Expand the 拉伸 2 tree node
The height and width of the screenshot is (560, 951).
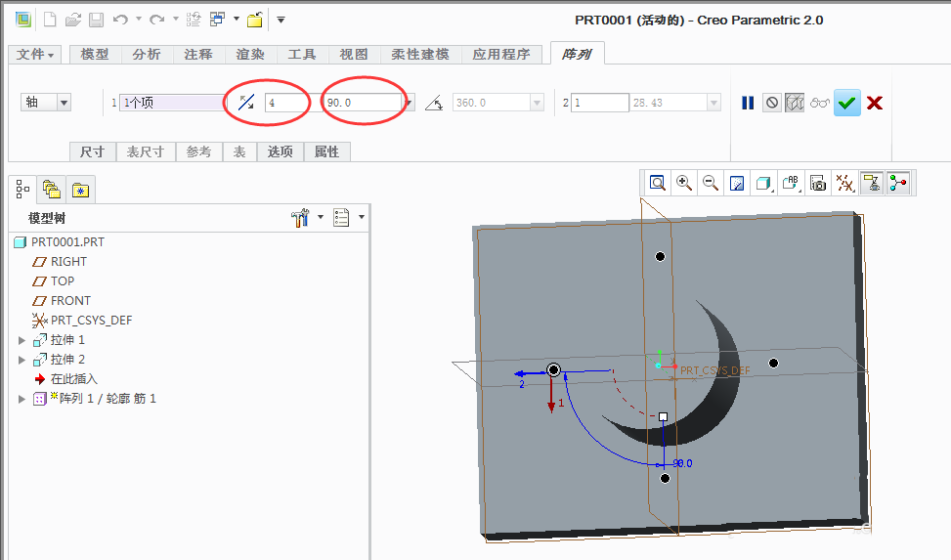22,360
